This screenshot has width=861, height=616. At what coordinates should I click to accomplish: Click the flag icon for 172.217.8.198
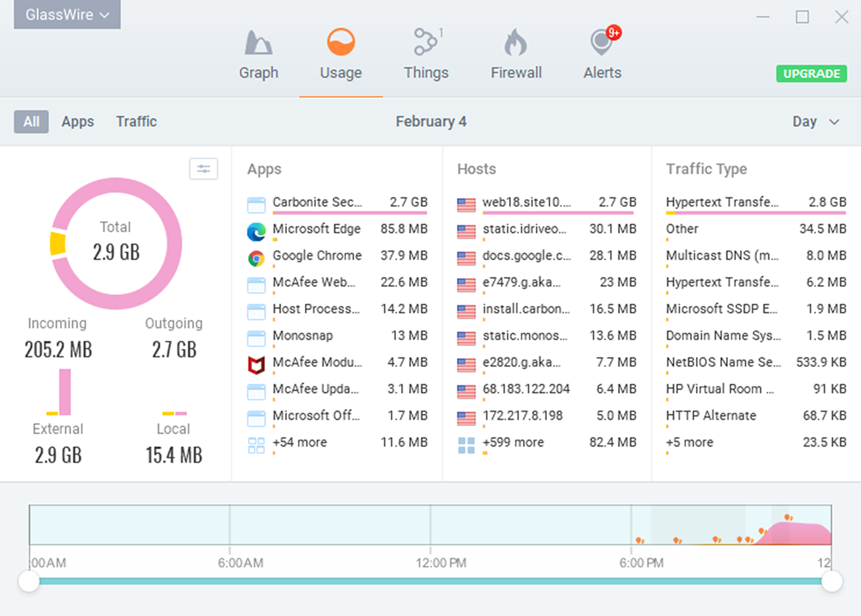[466, 419]
